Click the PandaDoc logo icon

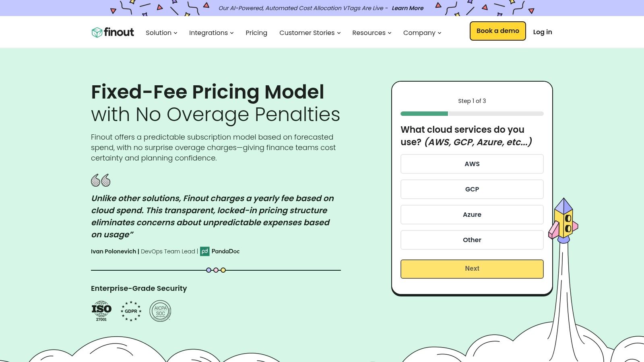(204, 251)
